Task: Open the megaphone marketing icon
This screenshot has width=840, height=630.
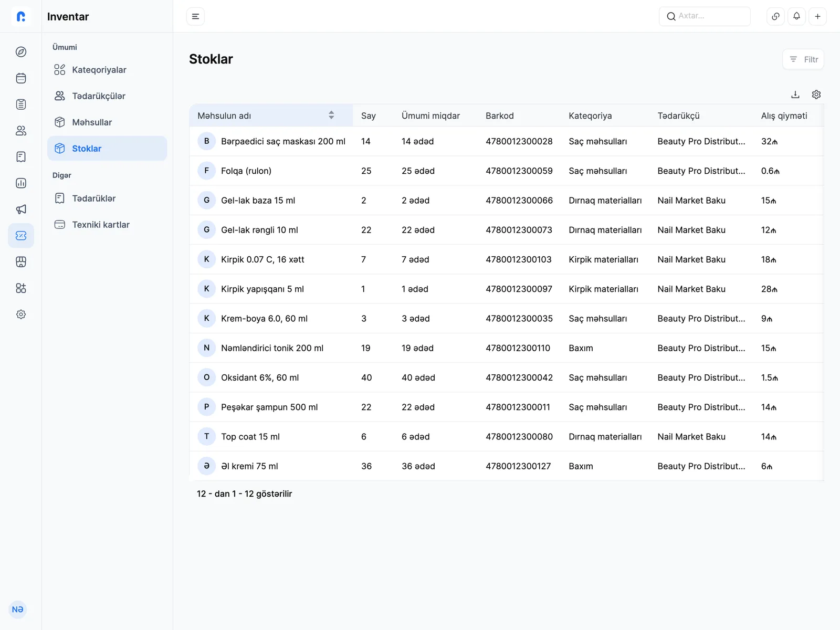Action: tap(21, 209)
